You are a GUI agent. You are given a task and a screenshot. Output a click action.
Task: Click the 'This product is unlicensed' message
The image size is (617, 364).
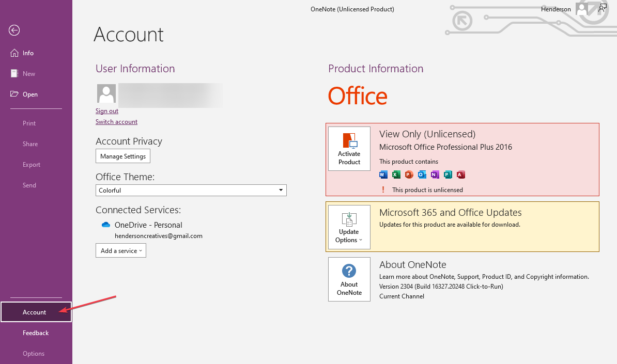[x=427, y=190]
